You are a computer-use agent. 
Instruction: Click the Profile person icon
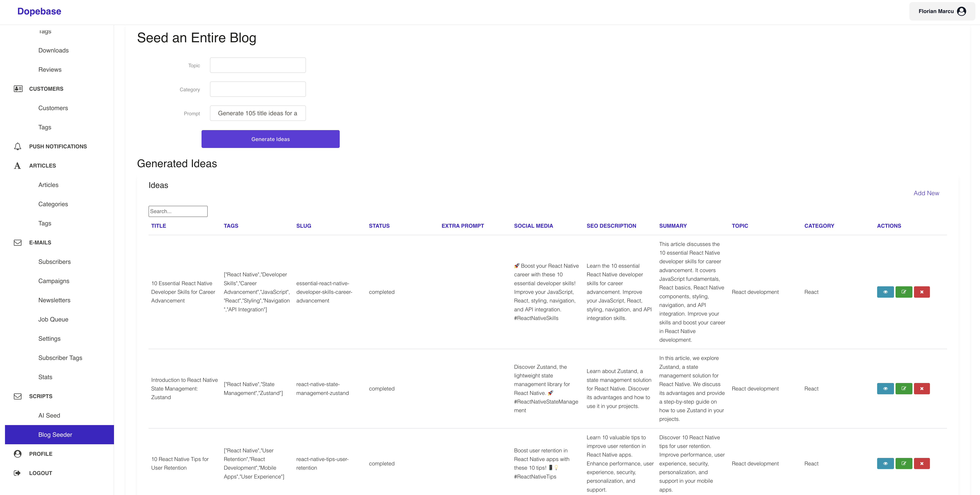(x=17, y=453)
